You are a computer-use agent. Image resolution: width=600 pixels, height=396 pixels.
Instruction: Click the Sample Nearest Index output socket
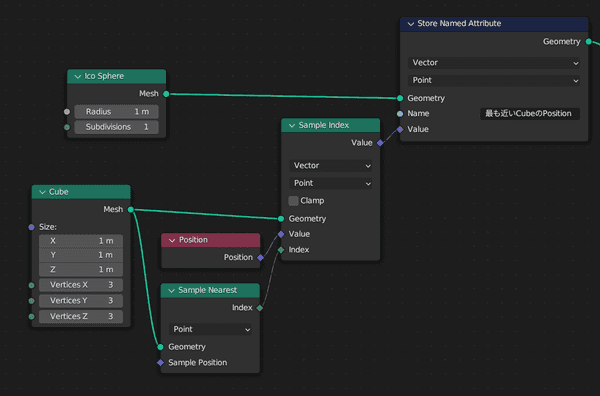point(260,308)
